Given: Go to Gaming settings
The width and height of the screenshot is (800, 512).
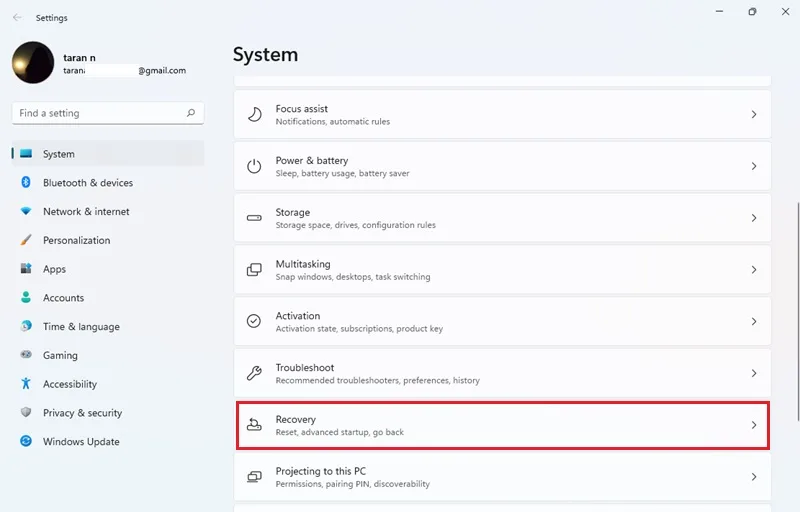Looking at the screenshot, I should pos(108,355).
